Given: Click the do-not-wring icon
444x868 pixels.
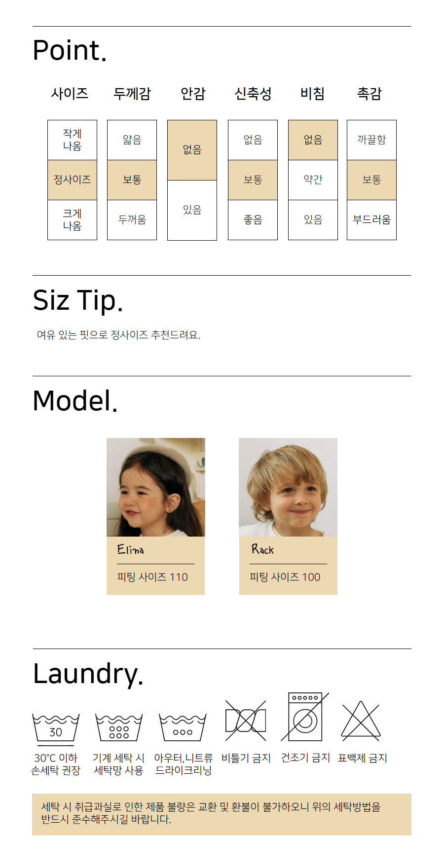Looking at the screenshot, I should coord(246,721).
